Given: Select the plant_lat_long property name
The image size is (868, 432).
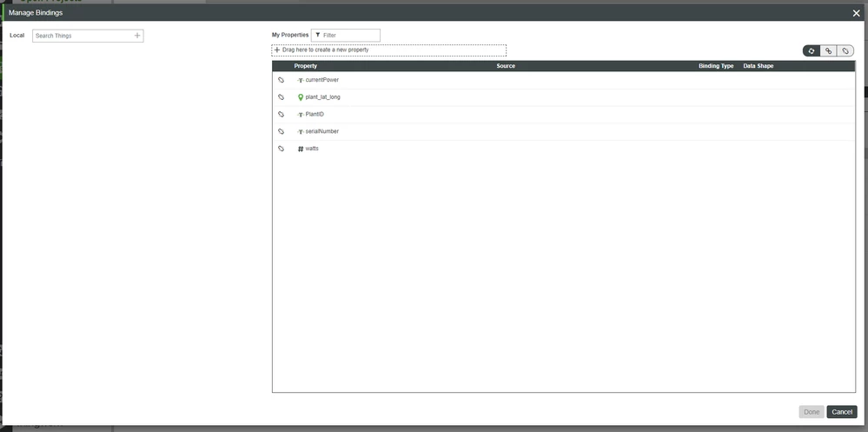Looking at the screenshot, I should (322, 97).
